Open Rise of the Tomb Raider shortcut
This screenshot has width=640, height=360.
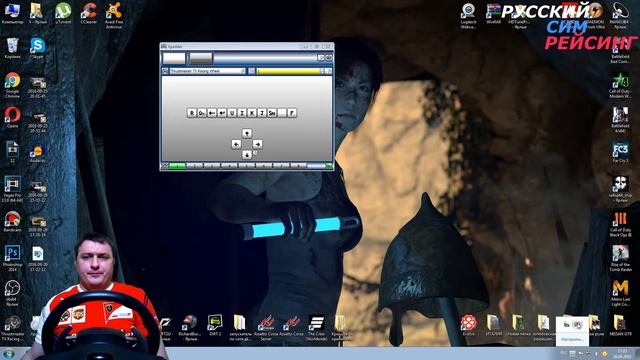point(620,259)
